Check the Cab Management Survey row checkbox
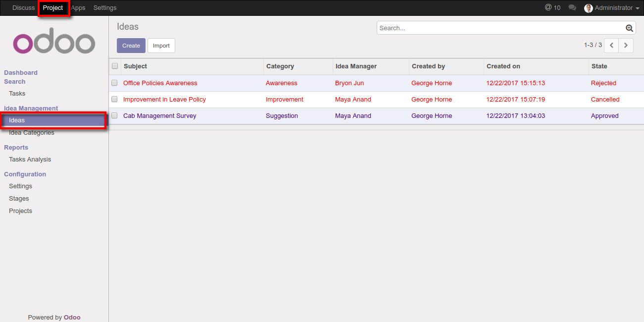Image resolution: width=644 pixels, height=322 pixels. click(114, 115)
